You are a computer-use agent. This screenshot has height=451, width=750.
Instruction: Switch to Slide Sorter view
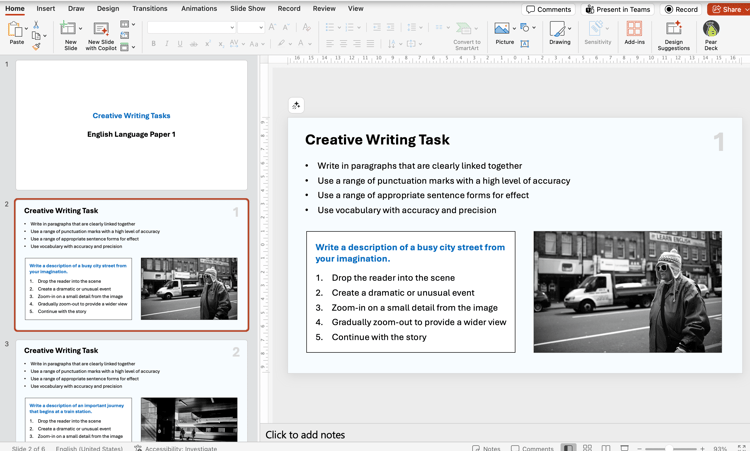587,448
